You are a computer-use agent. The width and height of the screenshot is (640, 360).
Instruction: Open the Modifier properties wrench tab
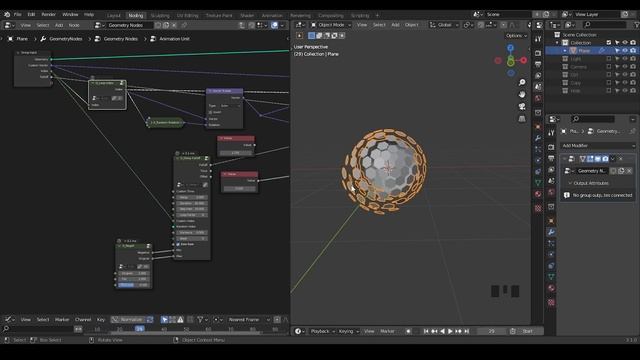click(x=551, y=232)
